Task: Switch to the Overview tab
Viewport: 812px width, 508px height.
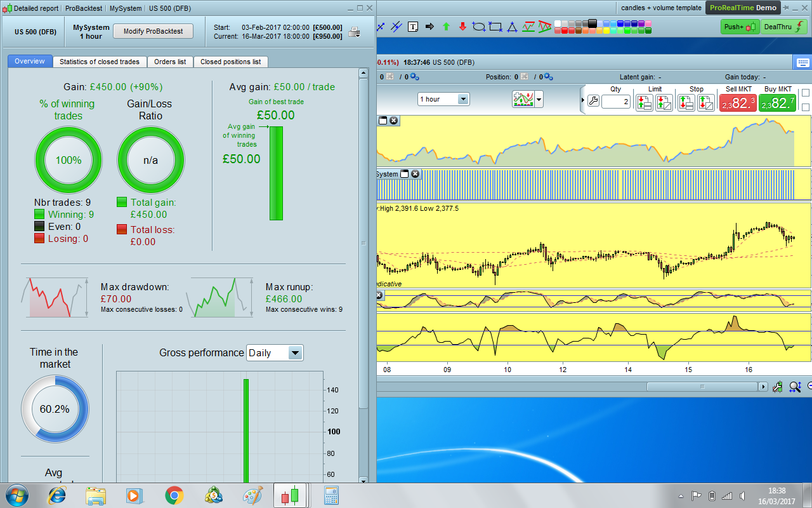Action: (30, 62)
